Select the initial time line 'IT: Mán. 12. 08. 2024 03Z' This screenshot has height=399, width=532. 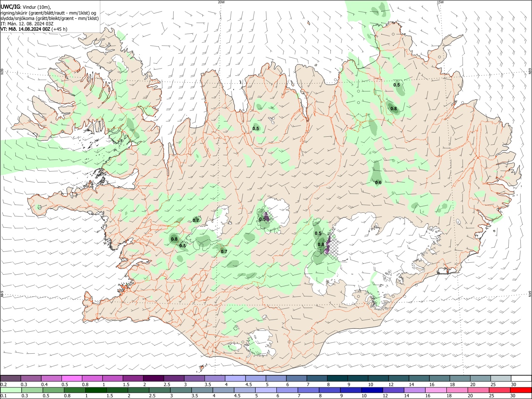click(27, 24)
